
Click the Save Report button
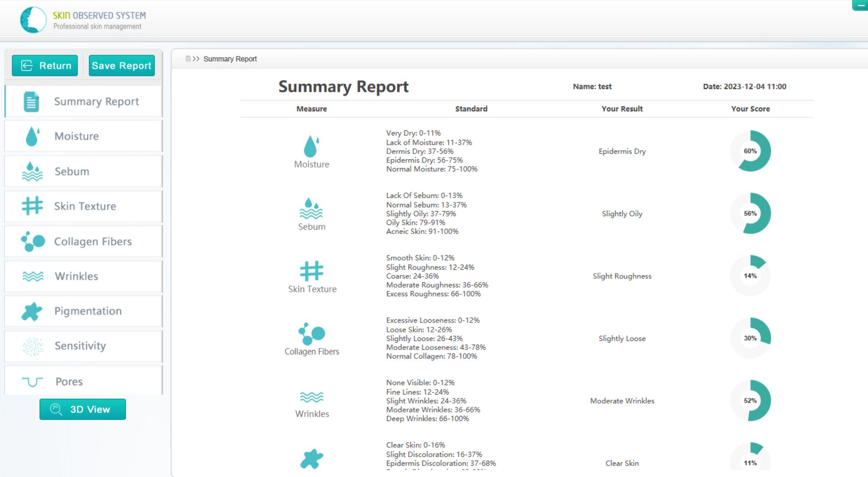121,65
